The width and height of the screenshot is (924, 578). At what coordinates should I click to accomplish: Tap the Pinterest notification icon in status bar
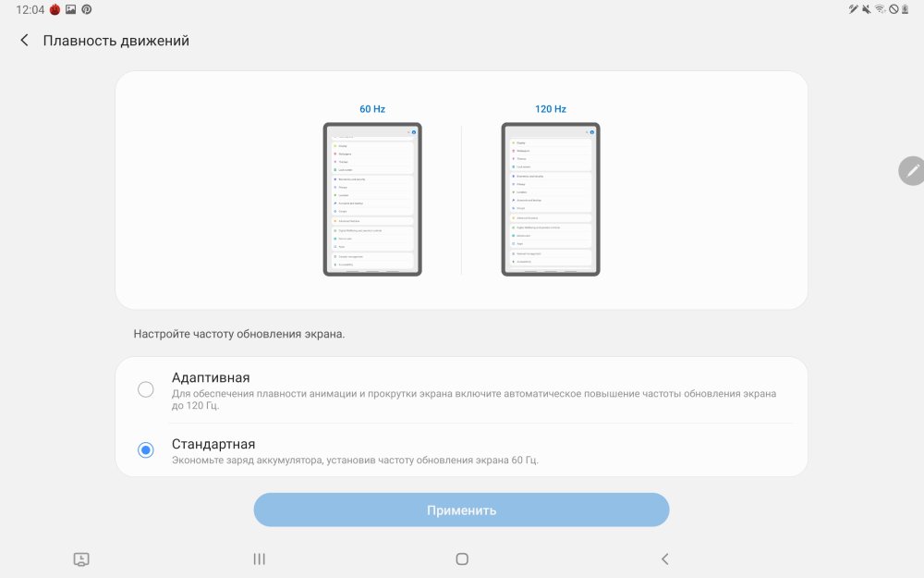point(86,9)
